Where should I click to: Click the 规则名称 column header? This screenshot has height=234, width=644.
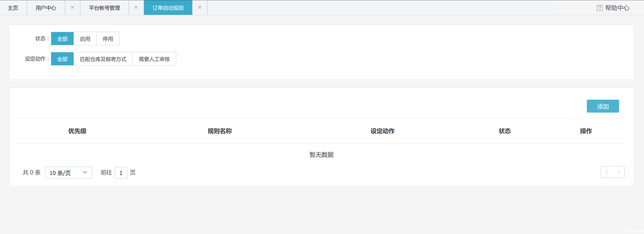[219, 131]
